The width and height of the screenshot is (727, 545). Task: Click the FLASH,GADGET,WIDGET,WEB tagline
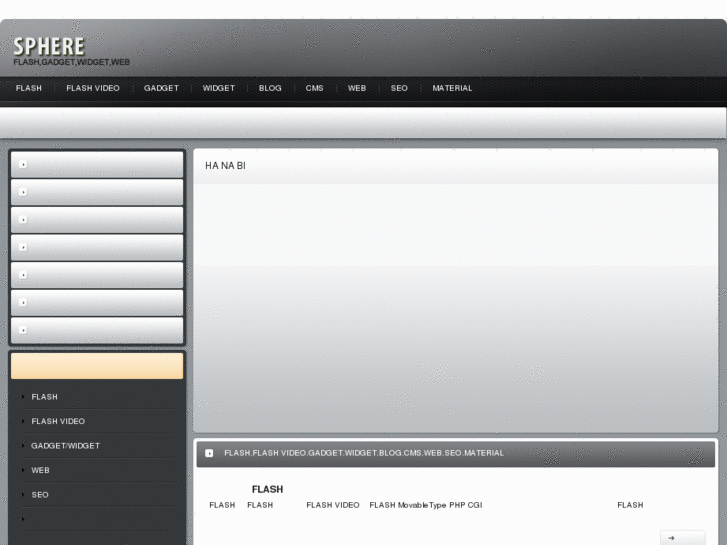pos(71,62)
